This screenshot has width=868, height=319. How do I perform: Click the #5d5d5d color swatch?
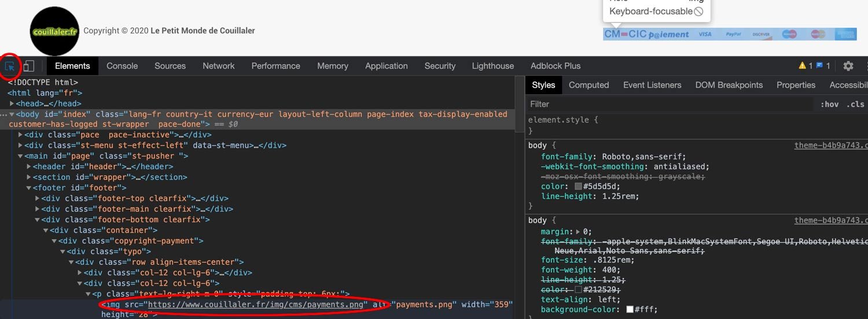[x=578, y=186]
